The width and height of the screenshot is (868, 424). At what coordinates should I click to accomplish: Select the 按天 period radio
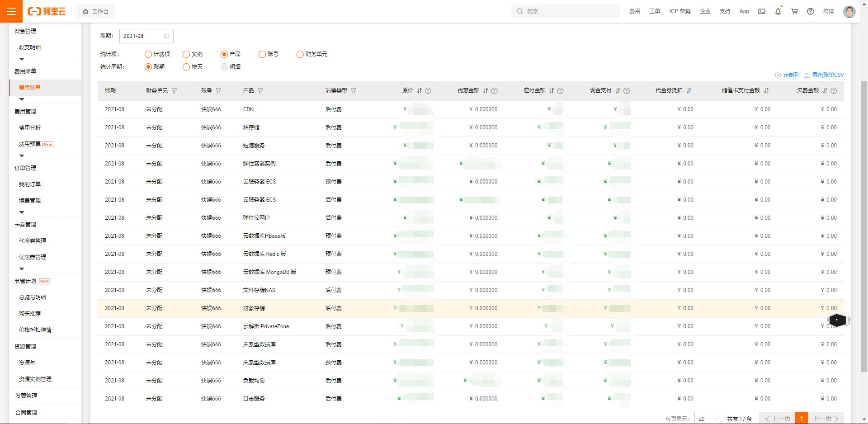pos(186,67)
